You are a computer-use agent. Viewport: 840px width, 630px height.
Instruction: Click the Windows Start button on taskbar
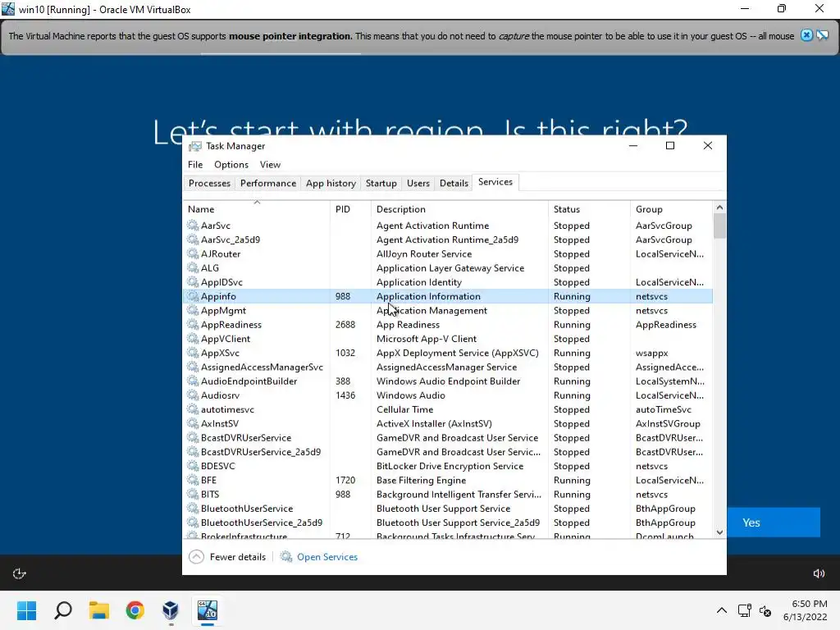point(26,610)
